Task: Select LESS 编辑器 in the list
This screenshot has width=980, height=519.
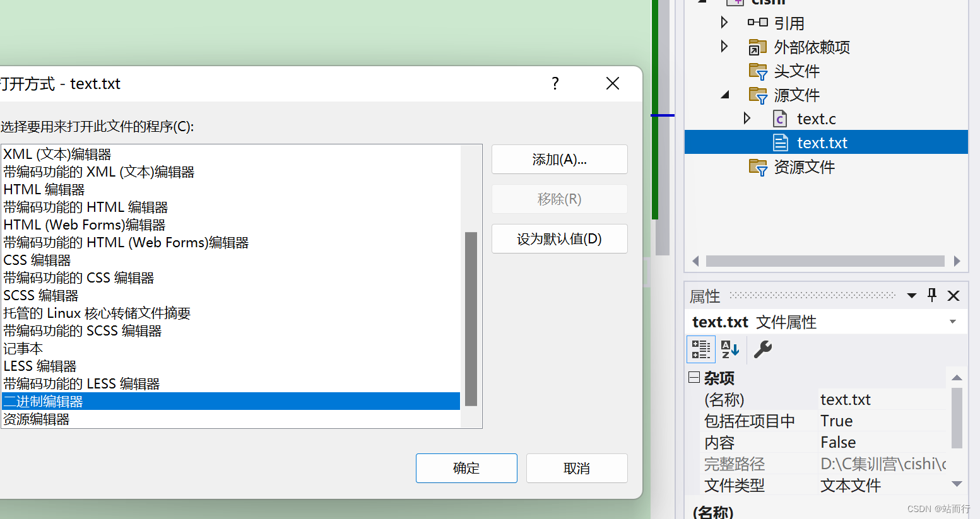Action: pos(231,366)
